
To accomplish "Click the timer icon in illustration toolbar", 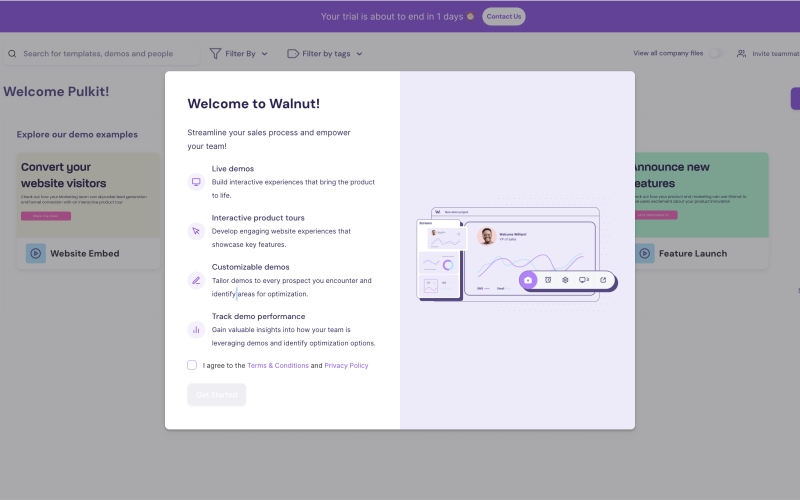I will coord(548,280).
